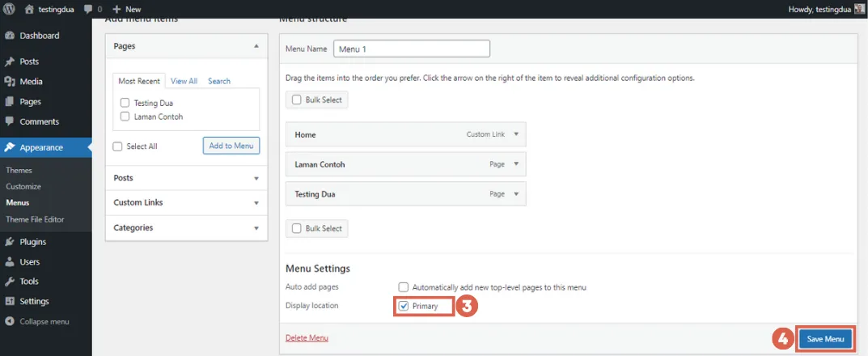
Task: Click the Auto add pages label
Action: click(x=311, y=286)
